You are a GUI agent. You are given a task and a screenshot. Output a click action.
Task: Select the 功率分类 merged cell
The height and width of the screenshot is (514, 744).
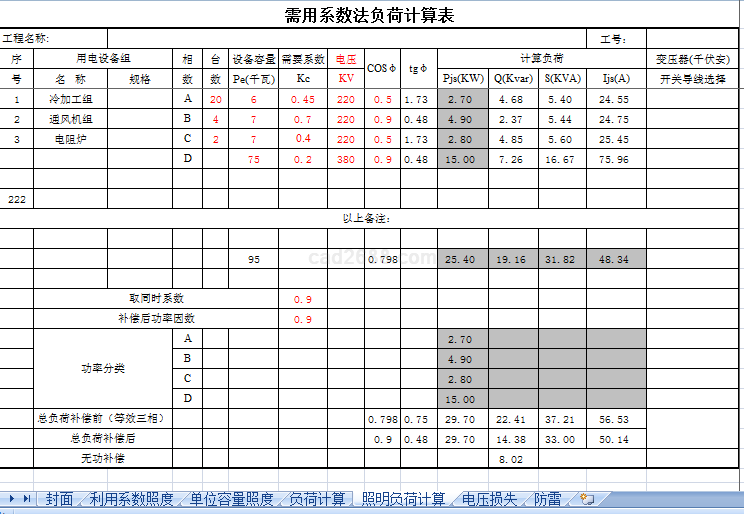coord(103,369)
